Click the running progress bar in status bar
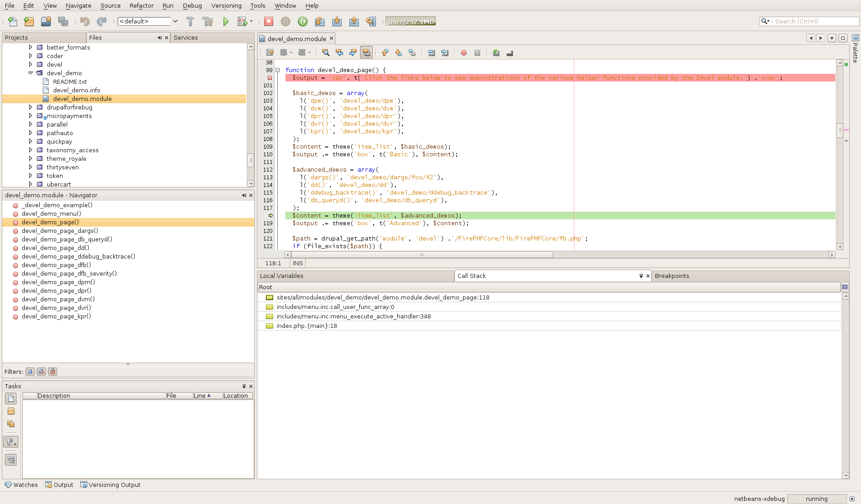Viewport: 861px width, 504px height. point(816,499)
